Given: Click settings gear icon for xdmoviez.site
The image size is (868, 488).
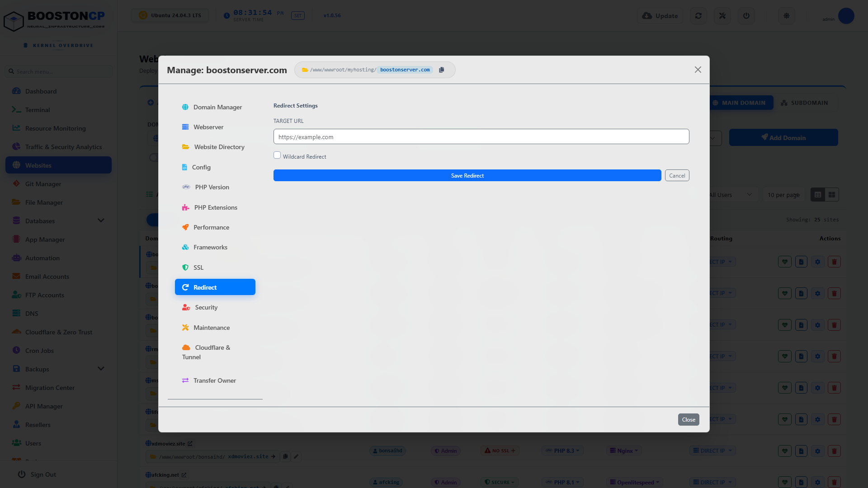Looking at the screenshot, I should coord(817,451).
